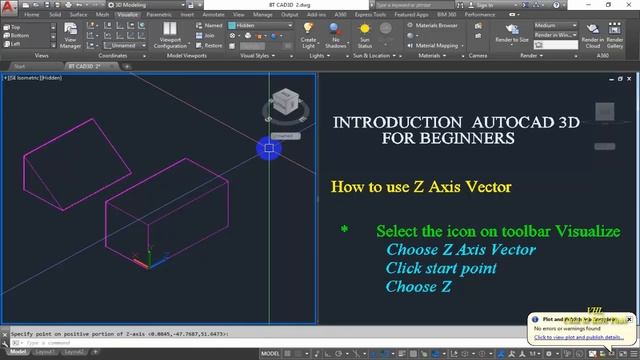Click the Join viewports button
The image size is (640, 360).
[205, 36]
